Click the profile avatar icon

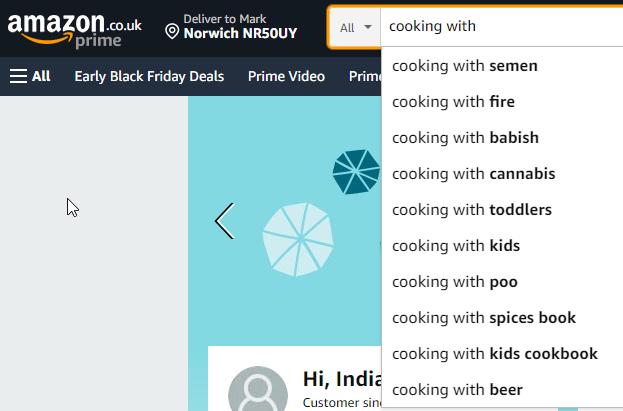tap(258, 392)
